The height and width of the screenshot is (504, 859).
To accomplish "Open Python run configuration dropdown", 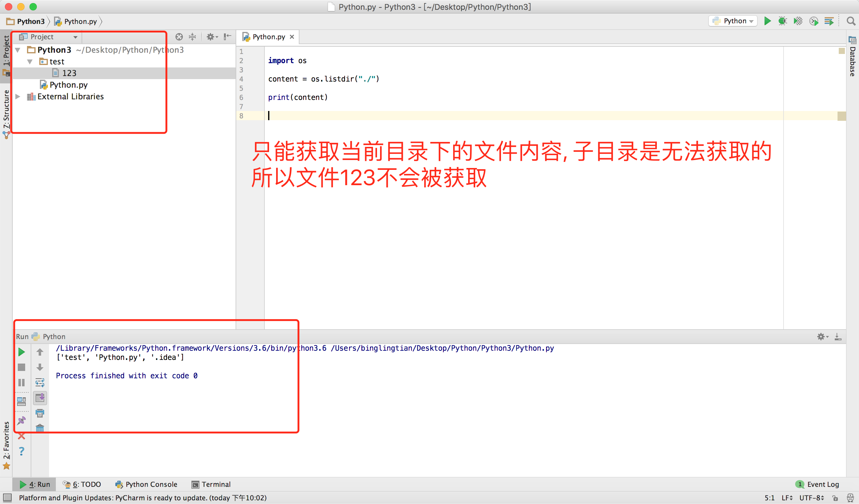I will tap(733, 21).
